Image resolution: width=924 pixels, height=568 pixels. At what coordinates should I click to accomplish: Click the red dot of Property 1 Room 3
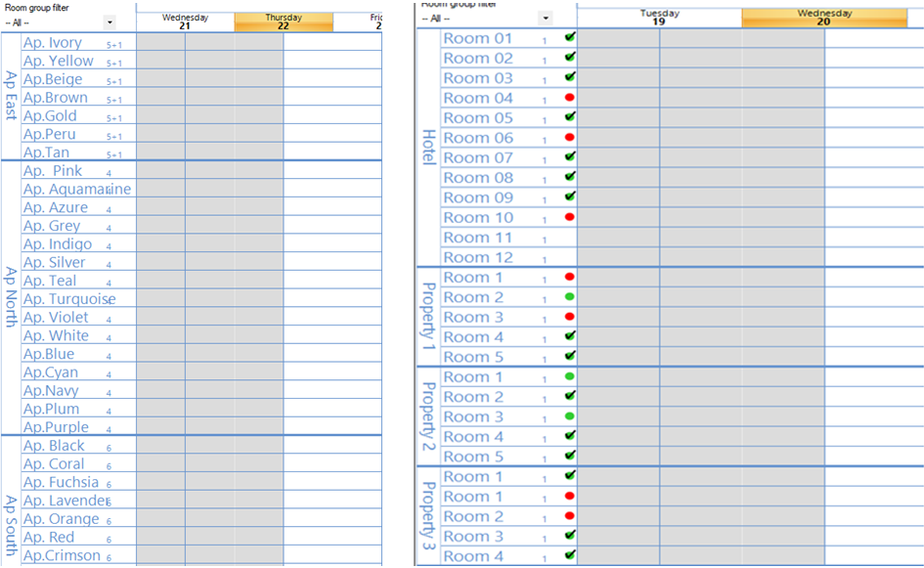click(569, 317)
